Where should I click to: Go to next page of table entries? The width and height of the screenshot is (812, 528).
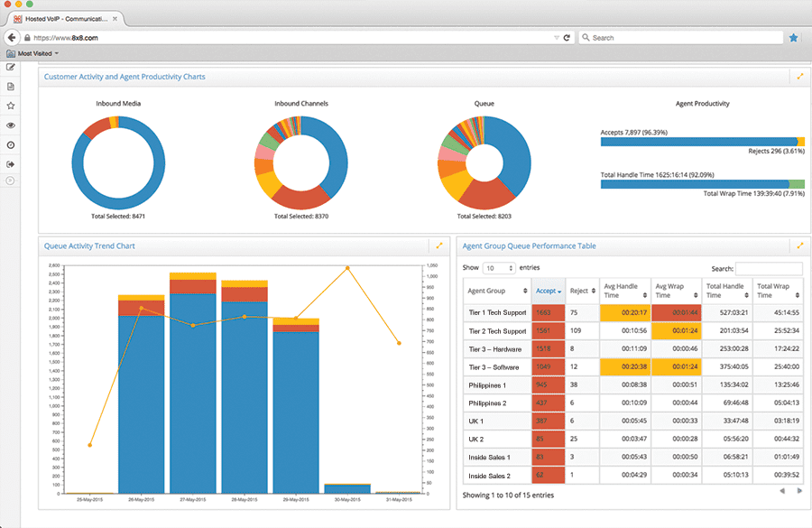(799, 491)
